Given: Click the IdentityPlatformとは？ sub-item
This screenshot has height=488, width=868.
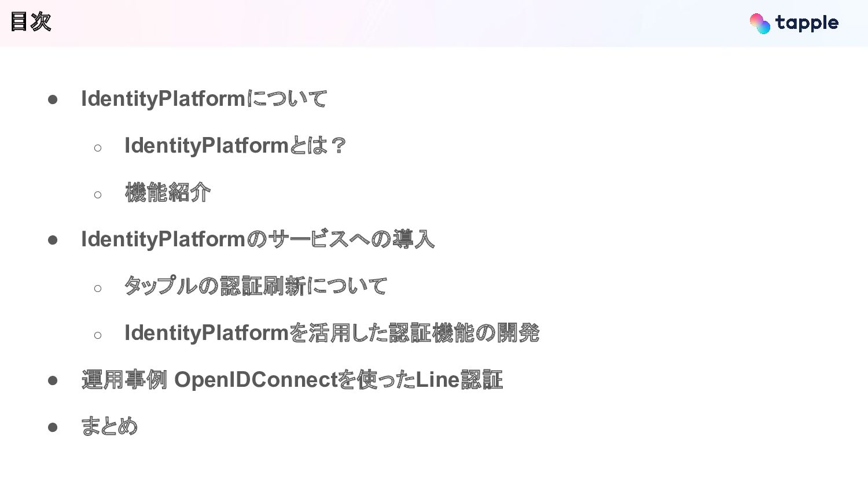Looking at the screenshot, I should (x=235, y=146).
